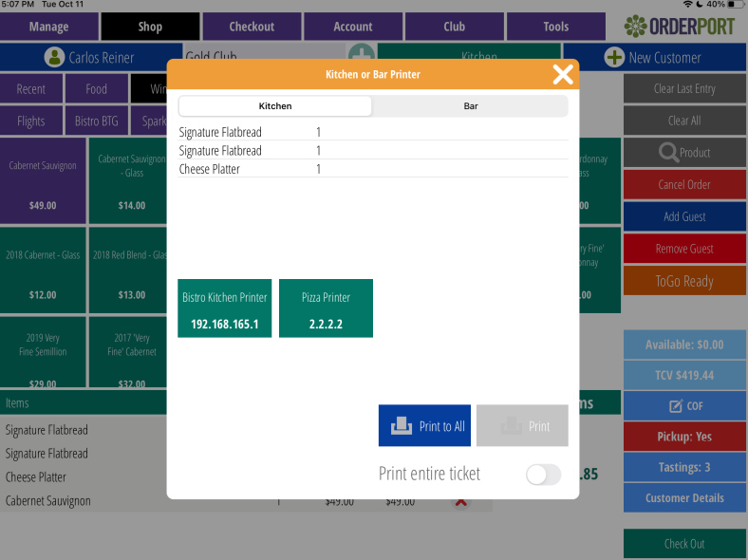Add 2017 'Very Fine' Cabernet tile
Image resolution: width=748 pixels, height=560 pixels.
pos(128,352)
